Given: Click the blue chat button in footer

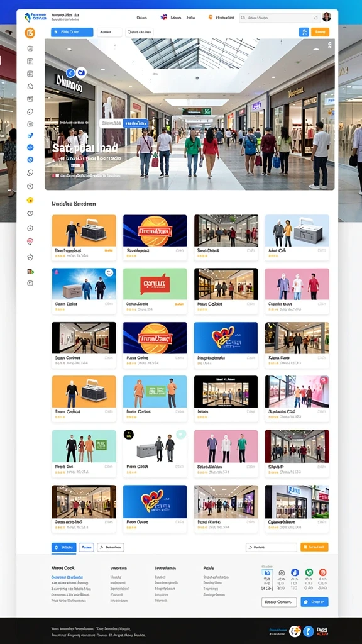Looking at the screenshot, I should click(x=314, y=602).
